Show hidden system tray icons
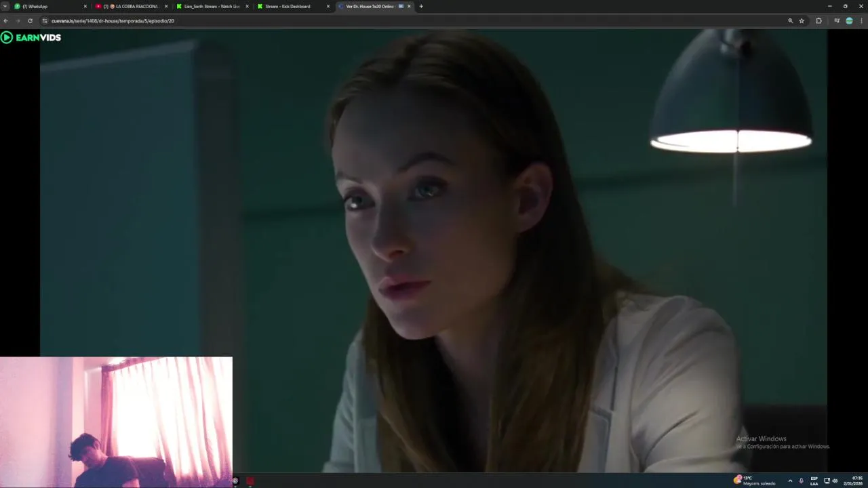 pos(790,481)
